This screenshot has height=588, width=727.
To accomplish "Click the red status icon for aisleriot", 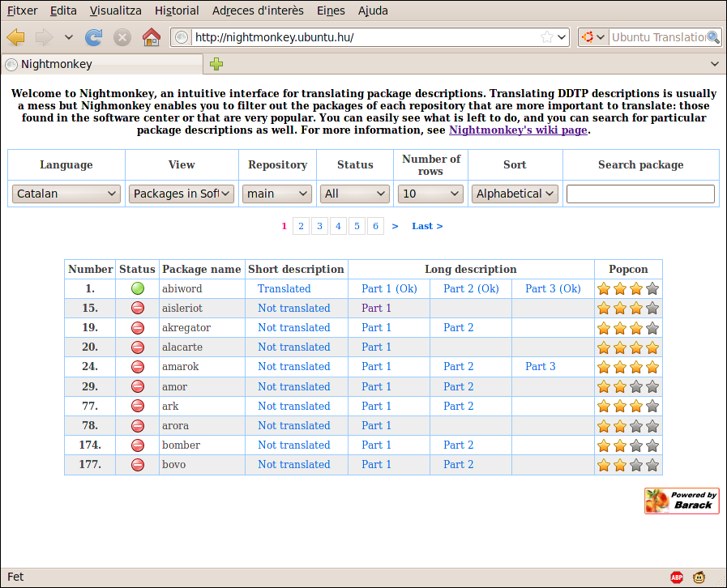I will (138, 308).
